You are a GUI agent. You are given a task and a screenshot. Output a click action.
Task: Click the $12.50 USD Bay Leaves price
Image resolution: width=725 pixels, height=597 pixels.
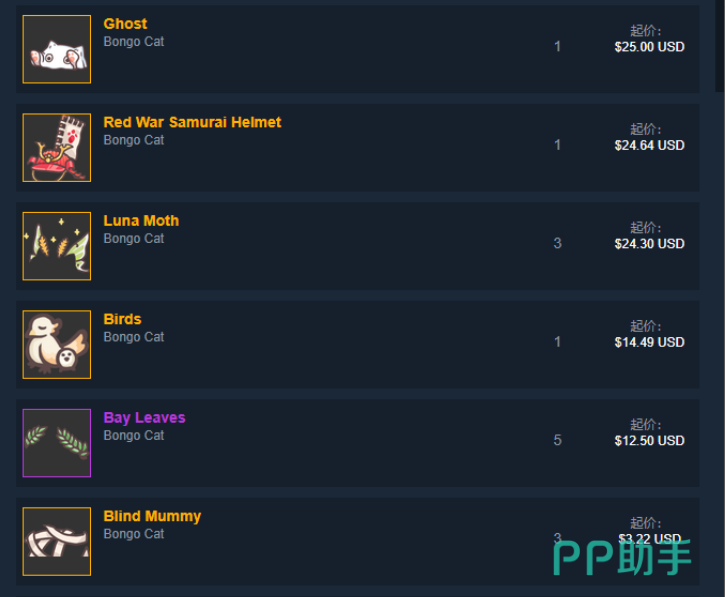coord(649,441)
